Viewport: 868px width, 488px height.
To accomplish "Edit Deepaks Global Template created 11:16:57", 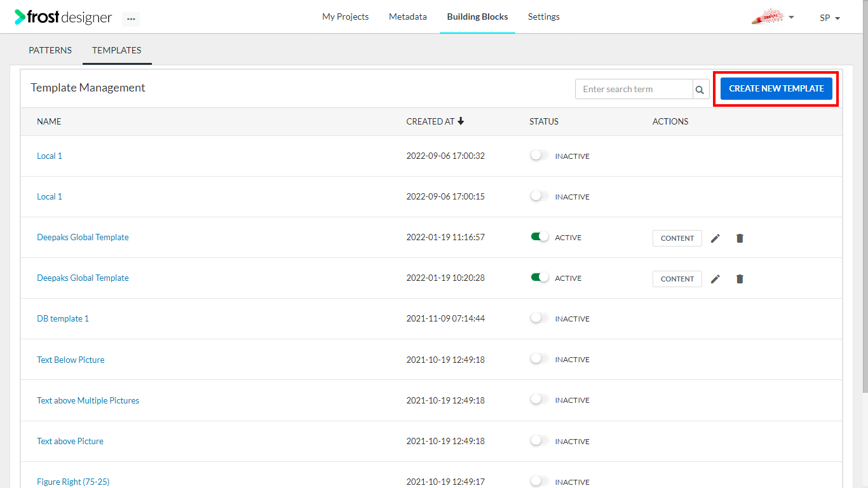I will coord(715,238).
